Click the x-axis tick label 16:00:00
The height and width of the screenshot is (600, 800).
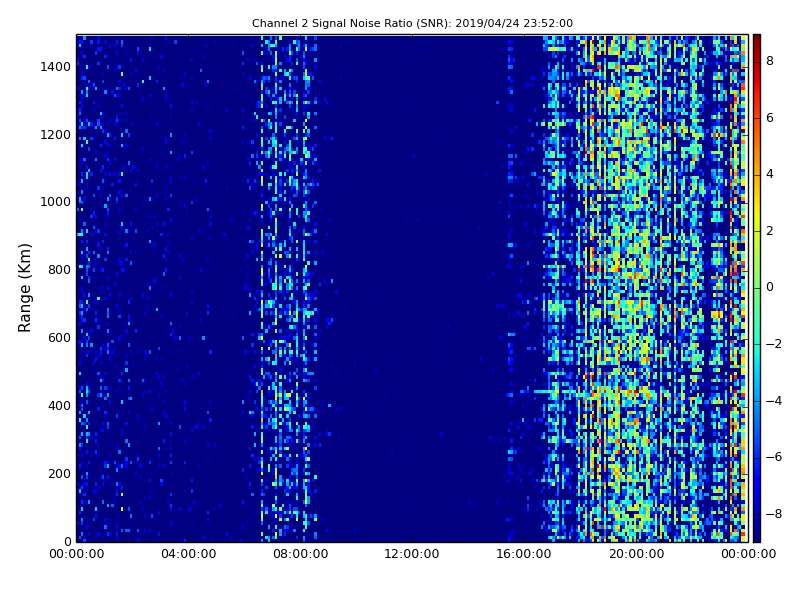point(524,554)
